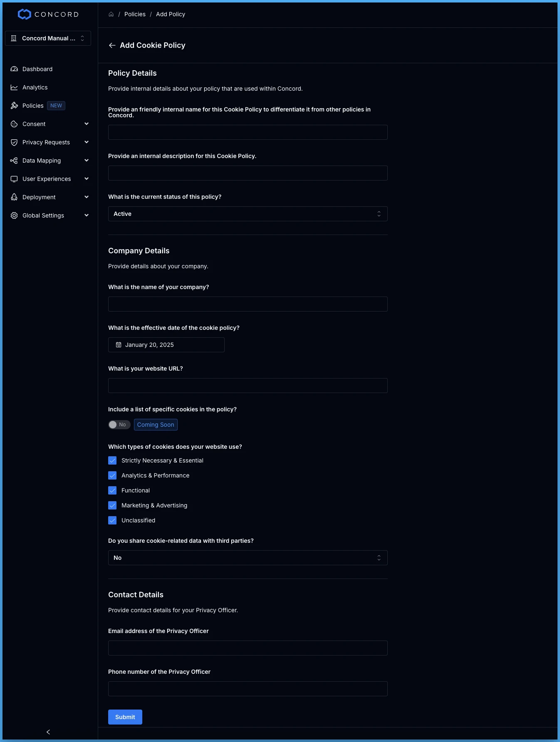Click the back arrow beside Add Cookie Policy
Image resolution: width=560 pixels, height=742 pixels.
coord(112,45)
